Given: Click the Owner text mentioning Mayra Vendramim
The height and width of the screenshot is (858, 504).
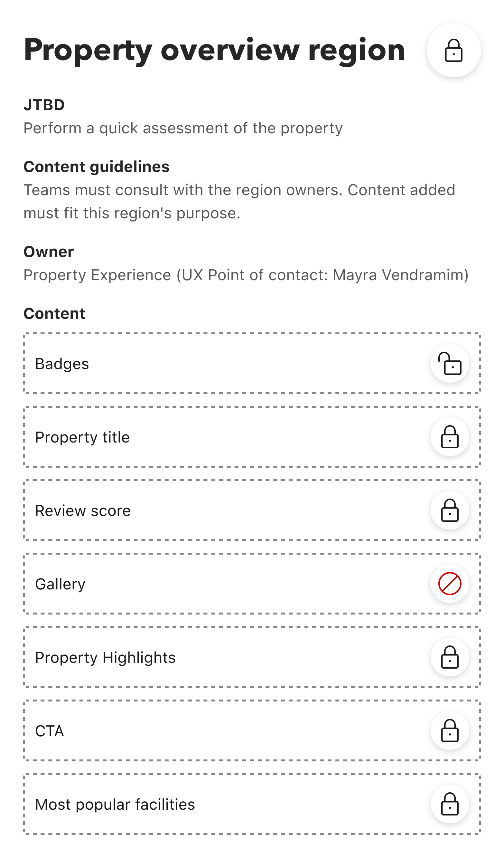Looking at the screenshot, I should [246, 275].
